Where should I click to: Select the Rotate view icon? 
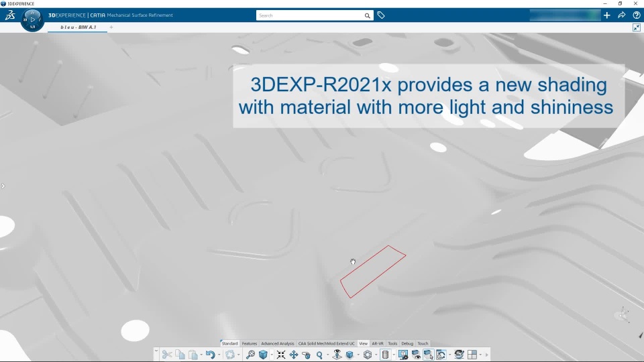point(307,355)
